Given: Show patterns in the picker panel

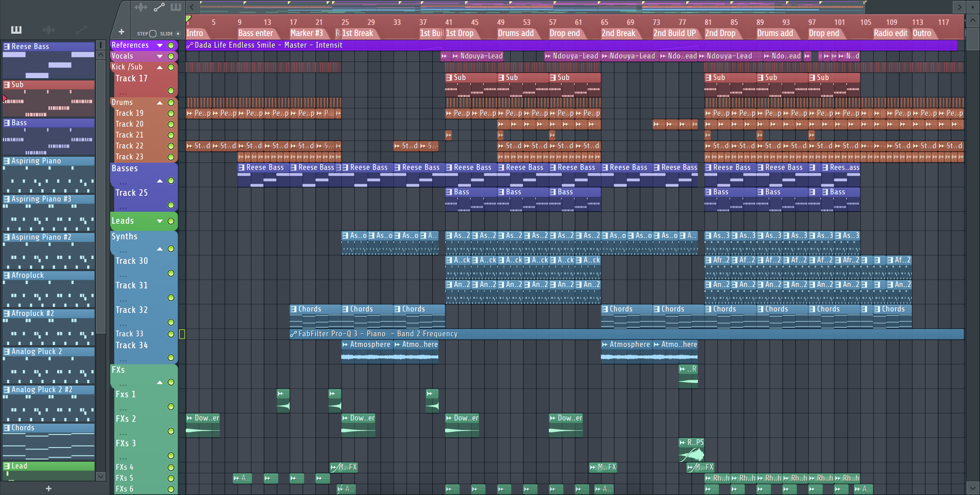Looking at the screenshot, I should tap(16, 30).
